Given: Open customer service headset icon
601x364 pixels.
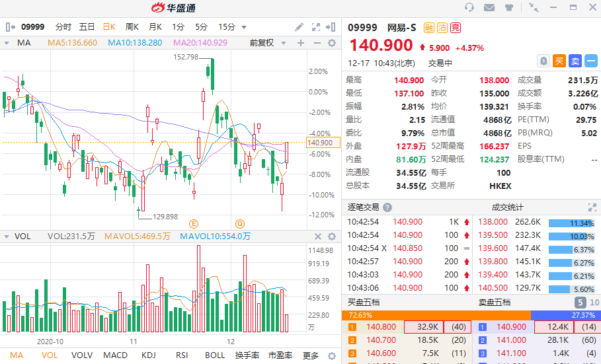Looking at the screenshot, I should pos(469,7).
